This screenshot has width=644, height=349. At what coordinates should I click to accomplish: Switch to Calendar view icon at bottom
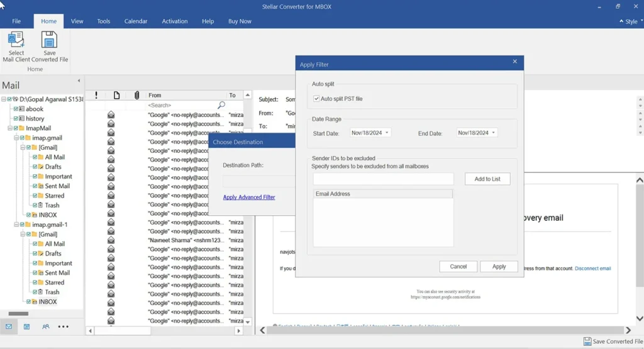(x=26, y=327)
